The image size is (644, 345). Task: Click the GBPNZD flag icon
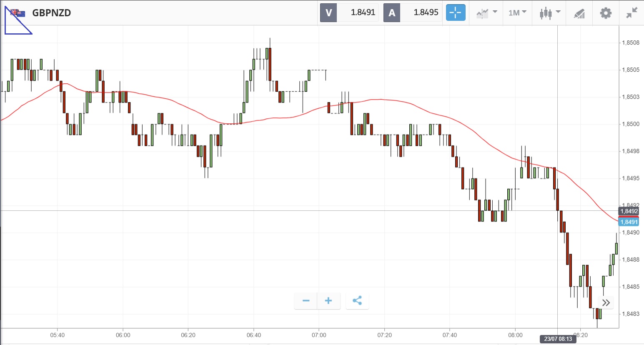(x=18, y=13)
